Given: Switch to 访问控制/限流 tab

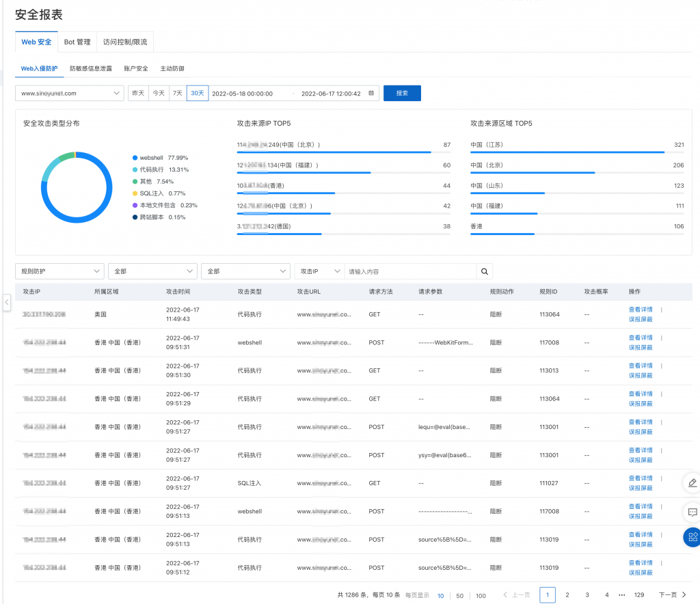Looking at the screenshot, I should [125, 42].
